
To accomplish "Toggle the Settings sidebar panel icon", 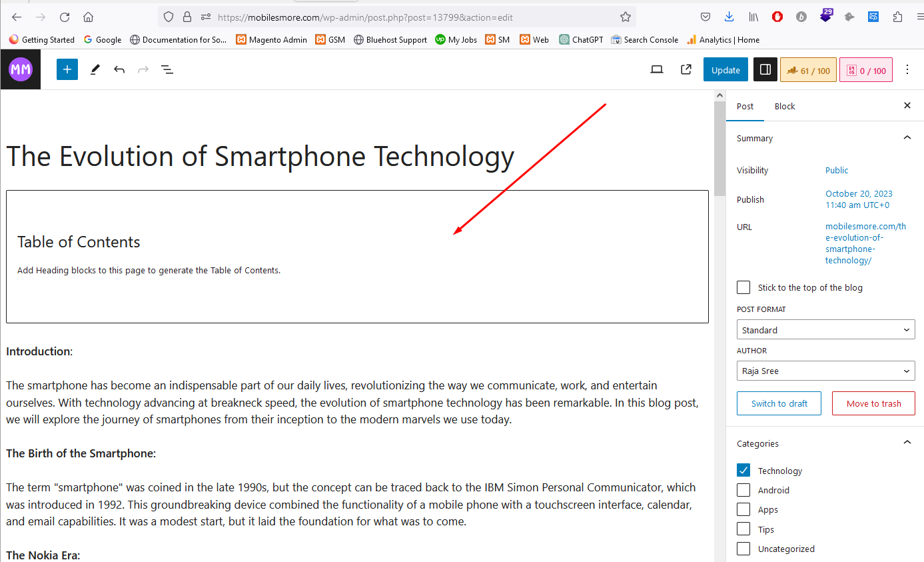I will 765,70.
